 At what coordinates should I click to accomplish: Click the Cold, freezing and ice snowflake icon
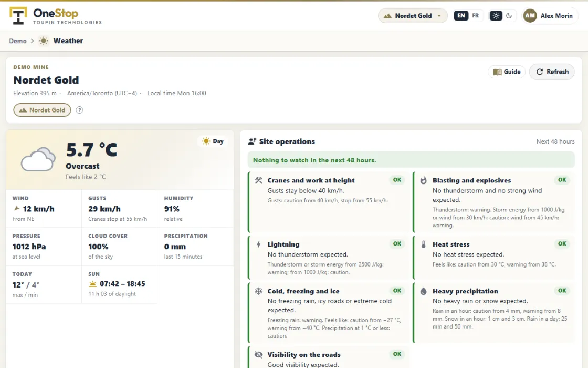point(259,291)
